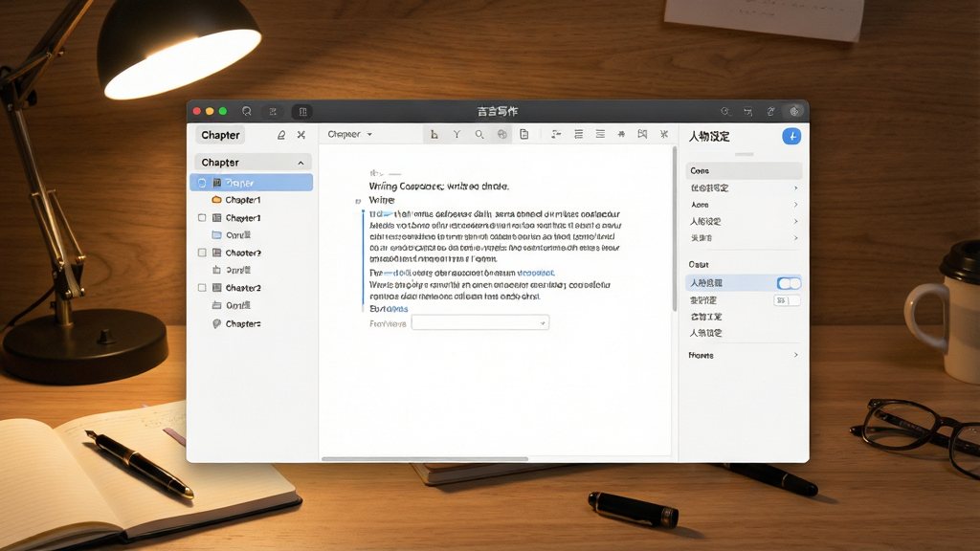This screenshot has height=551, width=980.
Task: Open the Chapter dropdown above the editor
Action: (350, 134)
